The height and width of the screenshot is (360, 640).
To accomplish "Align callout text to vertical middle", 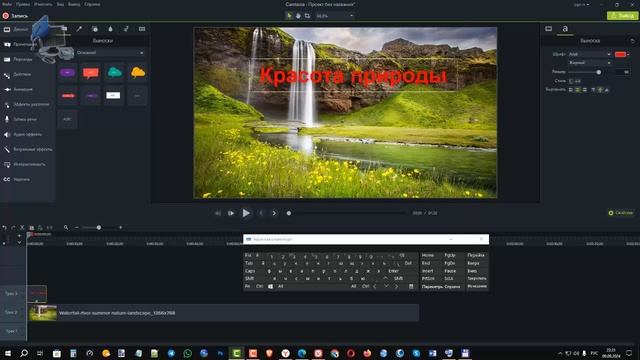I will pyautogui.click(x=600, y=90).
